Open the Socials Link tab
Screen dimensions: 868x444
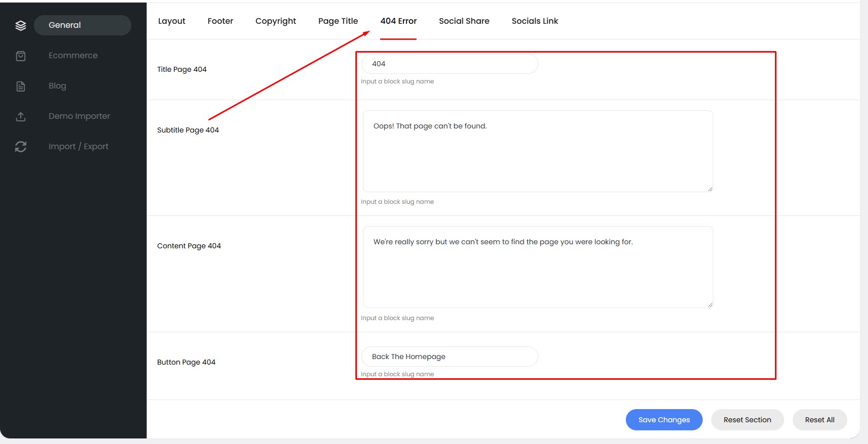click(534, 21)
